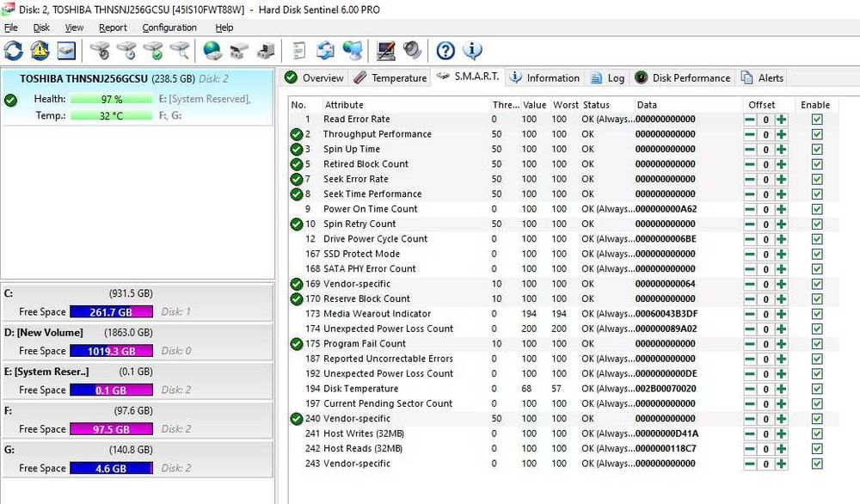Open the Configuration menu
Screen dimensions: 860x504
point(169,28)
